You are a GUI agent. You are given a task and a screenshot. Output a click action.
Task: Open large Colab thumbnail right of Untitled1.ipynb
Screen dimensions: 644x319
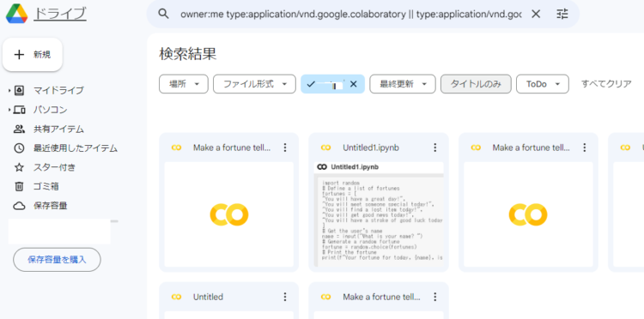(528, 214)
